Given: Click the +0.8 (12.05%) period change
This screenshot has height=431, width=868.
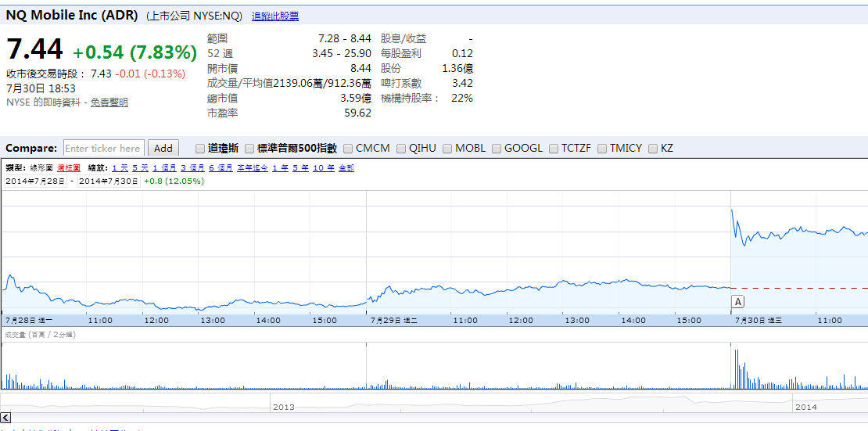Looking at the screenshot, I should coord(174,181).
